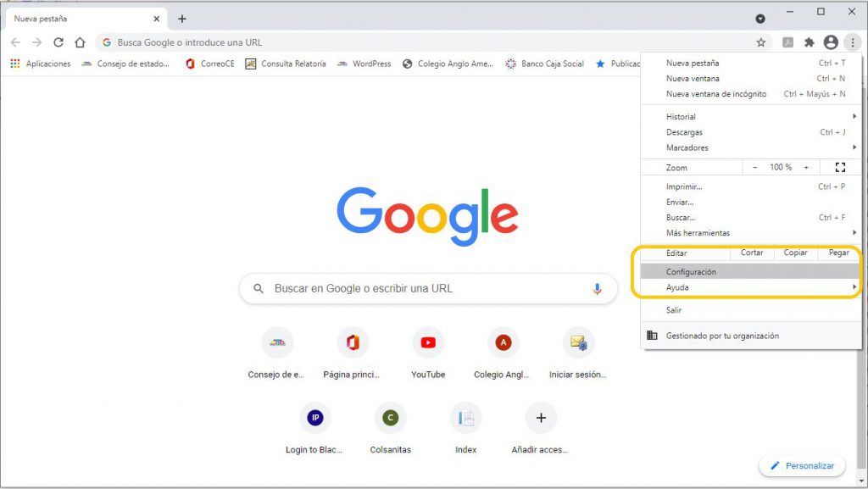Click the back navigation arrow
The image size is (868, 489).
pos(15,42)
